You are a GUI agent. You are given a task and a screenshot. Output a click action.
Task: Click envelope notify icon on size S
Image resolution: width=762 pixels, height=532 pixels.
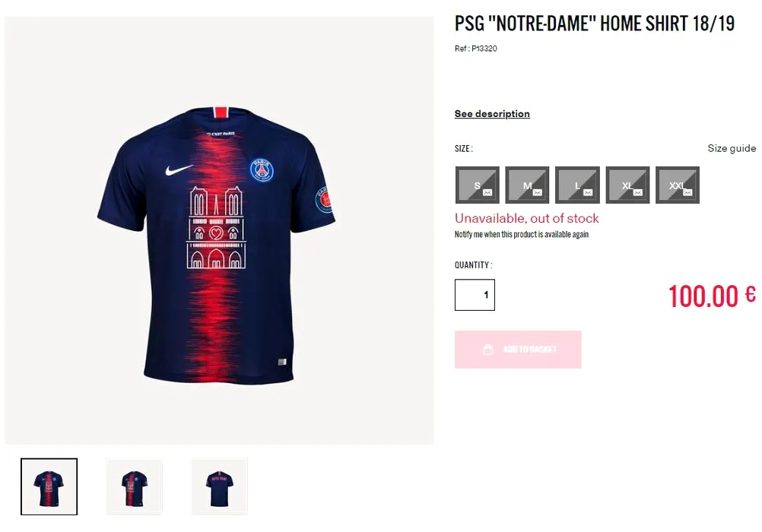click(487, 193)
